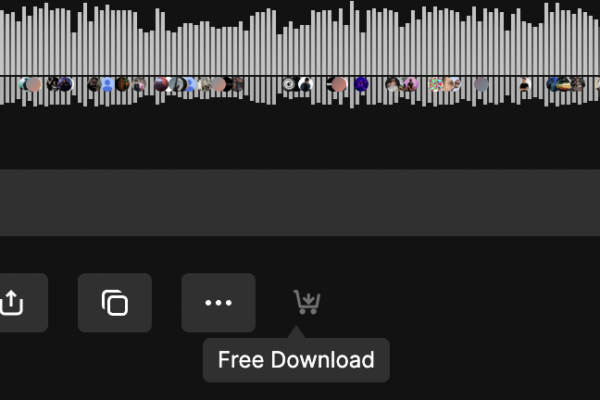600x400 pixels.
Task: Seek by clicking the tallest waveform peak
Action: click(x=352, y=38)
